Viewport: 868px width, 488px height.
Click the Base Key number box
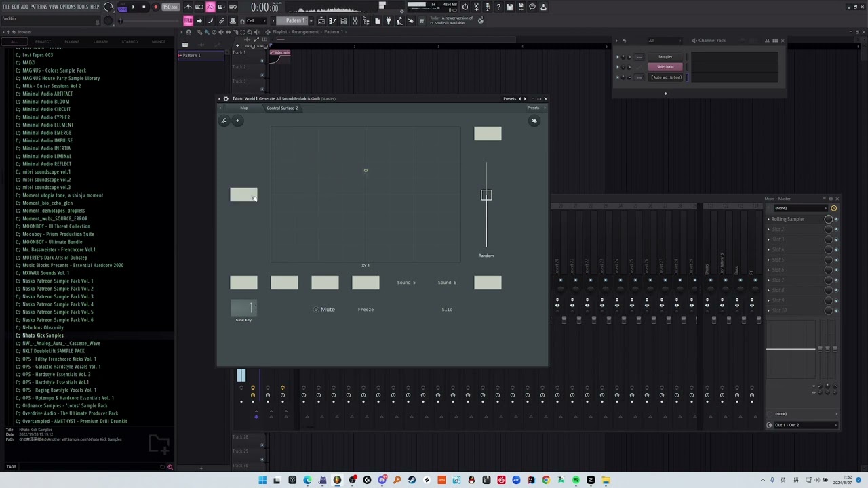(243, 308)
